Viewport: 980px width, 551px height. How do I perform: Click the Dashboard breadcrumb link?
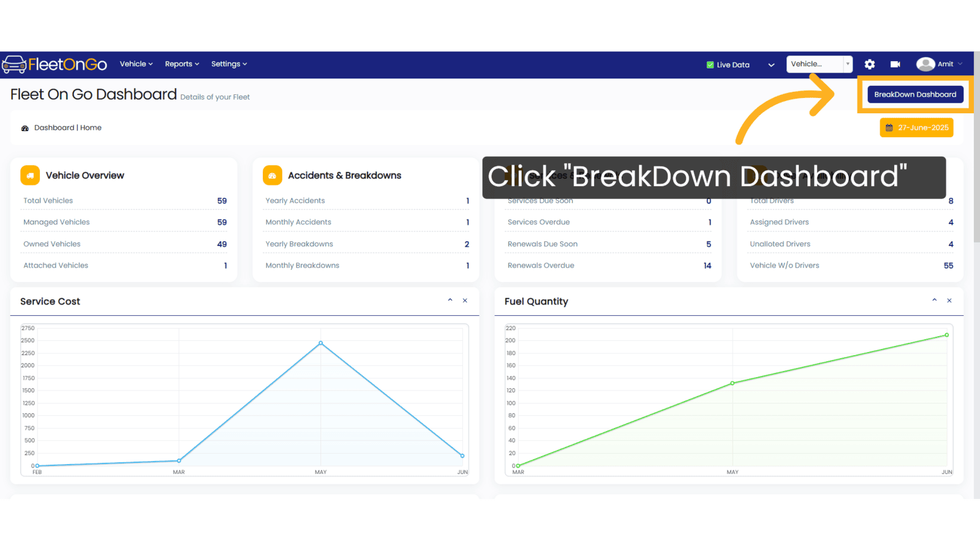point(54,127)
